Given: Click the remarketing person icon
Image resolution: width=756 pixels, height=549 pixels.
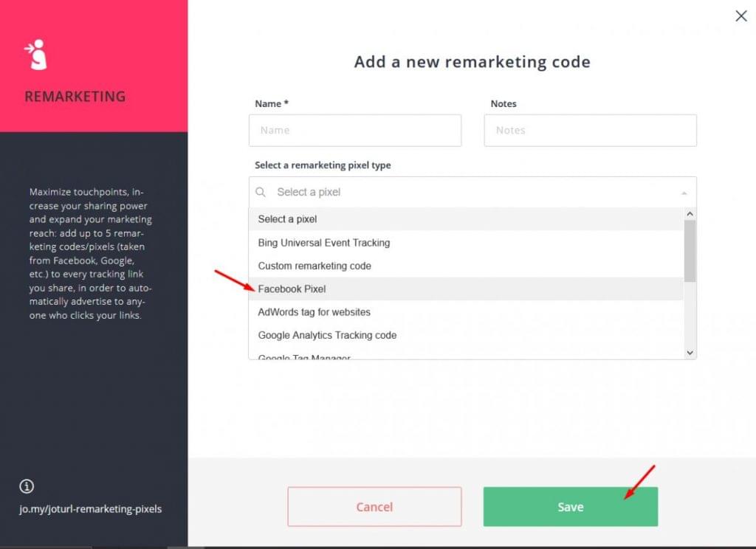Looking at the screenshot, I should 36,55.
